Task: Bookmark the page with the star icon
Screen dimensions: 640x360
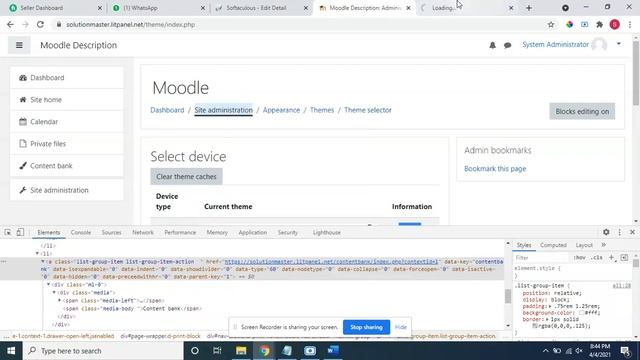Action: click(x=551, y=24)
